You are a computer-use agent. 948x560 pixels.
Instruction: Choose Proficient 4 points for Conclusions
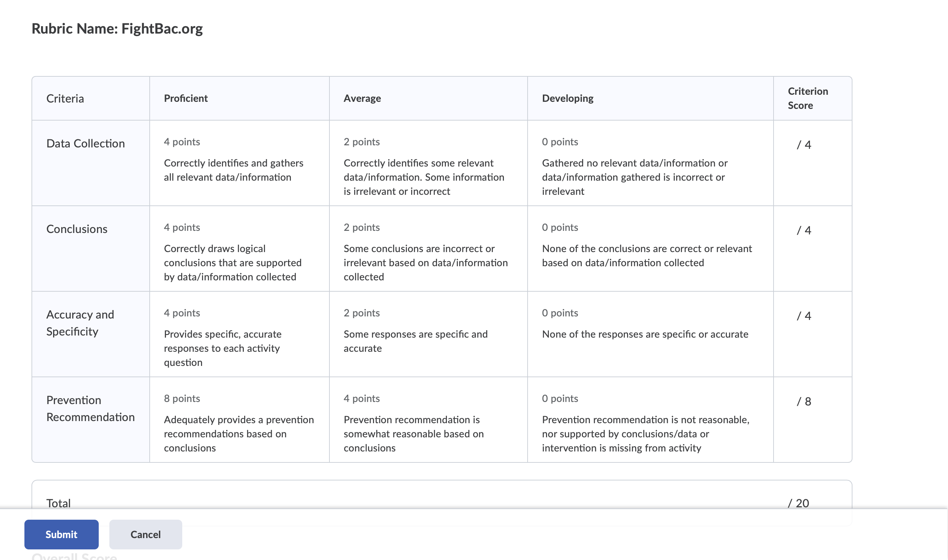pos(240,249)
